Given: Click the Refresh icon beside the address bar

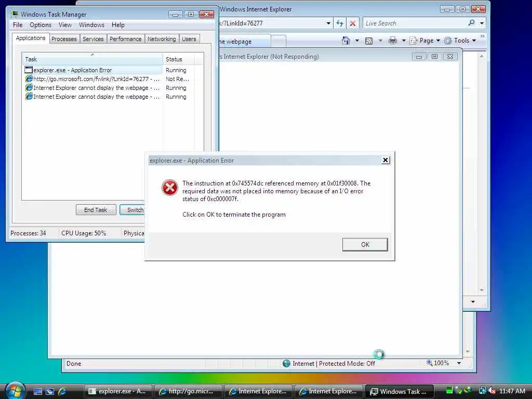Looking at the screenshot, I should tap(340, 23).
